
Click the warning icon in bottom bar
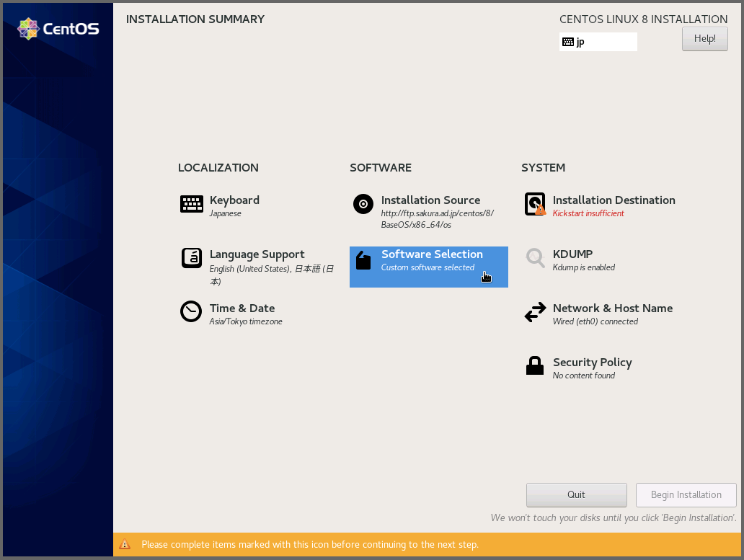pos(125,544)
